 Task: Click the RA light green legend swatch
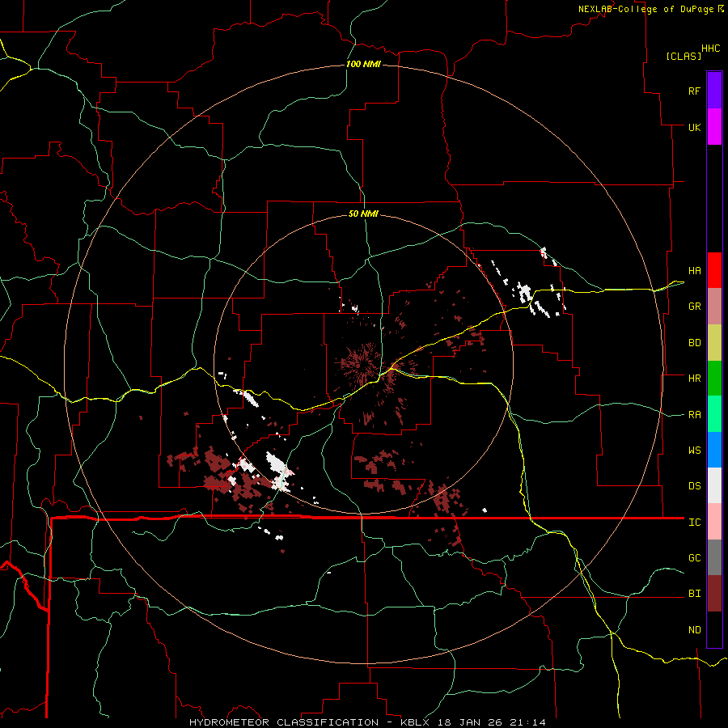click(x=714, y=414)
